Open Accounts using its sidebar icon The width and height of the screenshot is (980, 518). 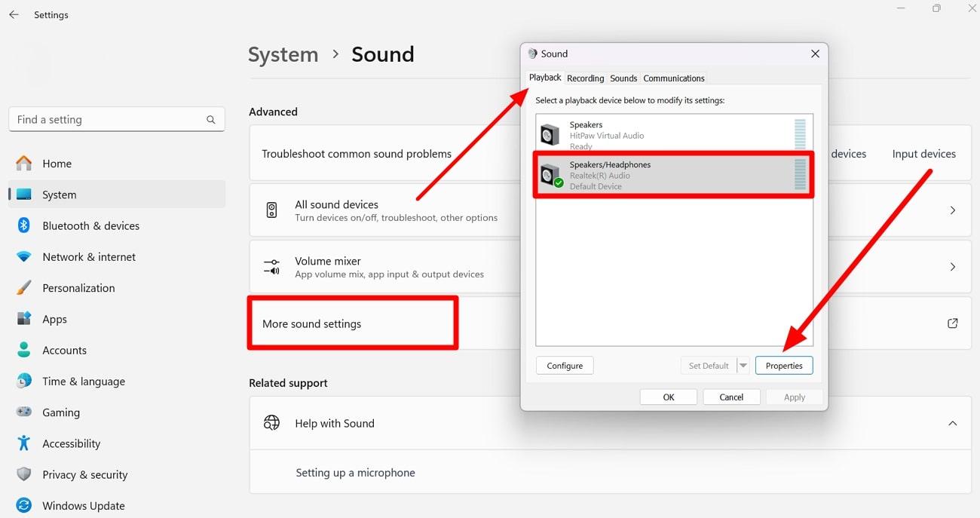25,350
